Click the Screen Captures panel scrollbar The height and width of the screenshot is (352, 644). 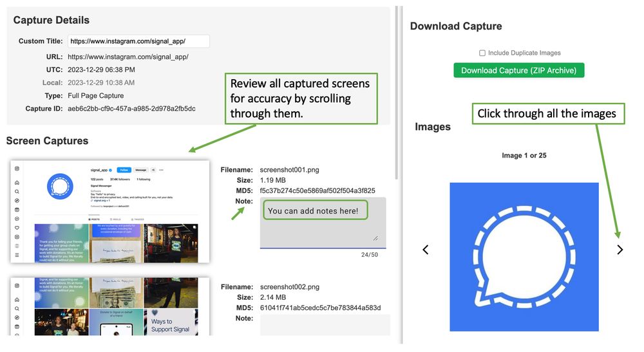pyautogui.click(x=396, y=93)
